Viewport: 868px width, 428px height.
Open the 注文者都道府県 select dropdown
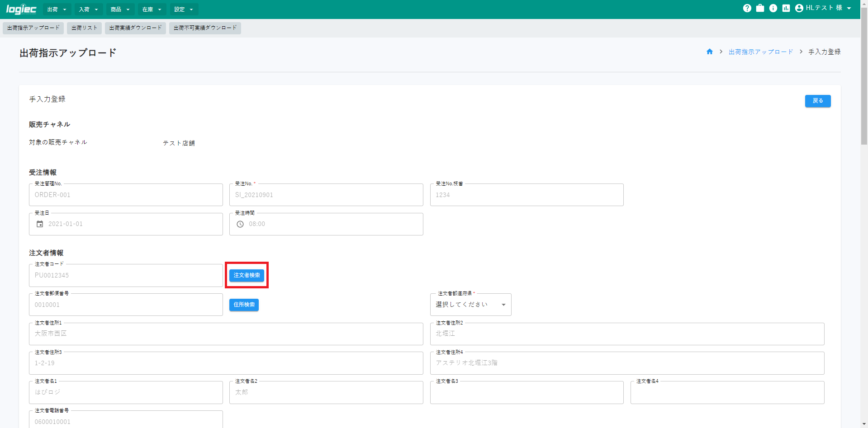coord(470,305)
